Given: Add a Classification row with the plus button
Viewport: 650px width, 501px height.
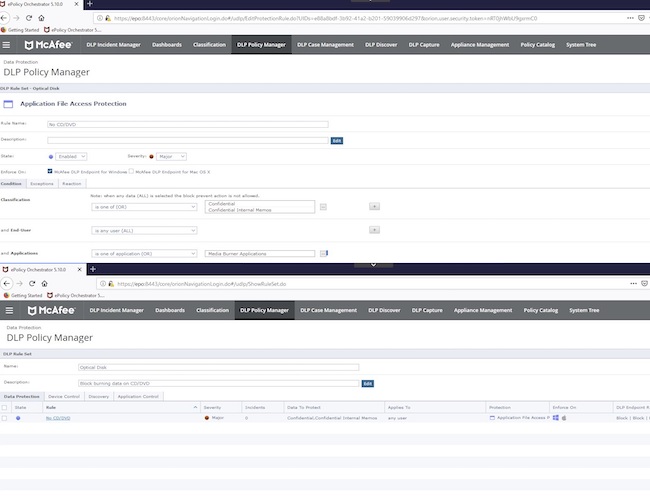Looking at the screenshot, I should [x=374, y=205].
